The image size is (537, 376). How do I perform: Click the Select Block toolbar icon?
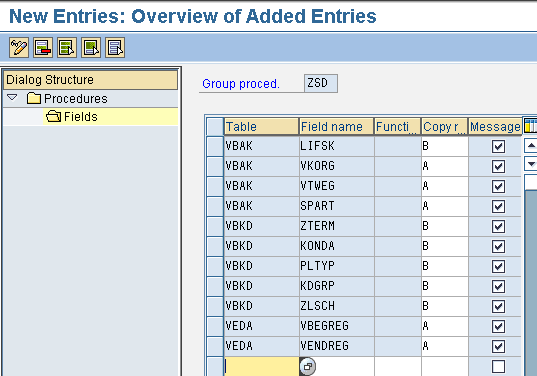pos(91,48)
